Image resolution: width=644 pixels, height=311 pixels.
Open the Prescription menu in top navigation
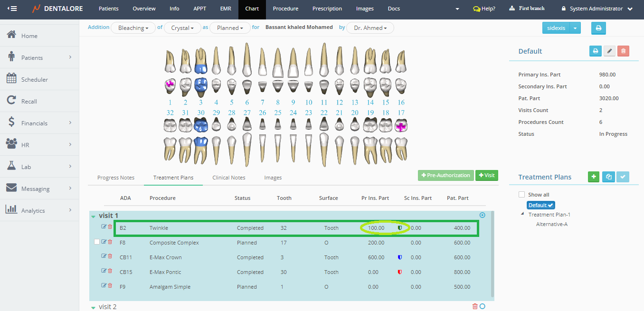point(327,9)
